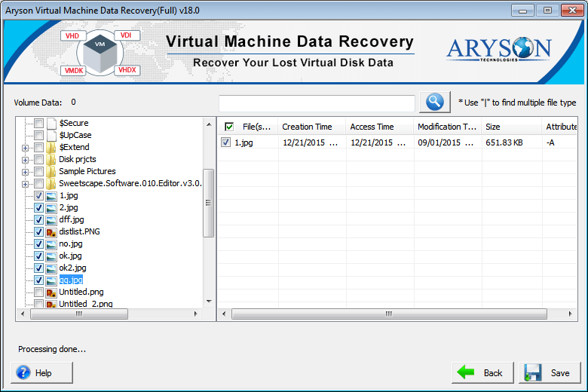Expand the Sample Pictures folder node
Viewport: 588px width, 392px height.
(25, 172)
